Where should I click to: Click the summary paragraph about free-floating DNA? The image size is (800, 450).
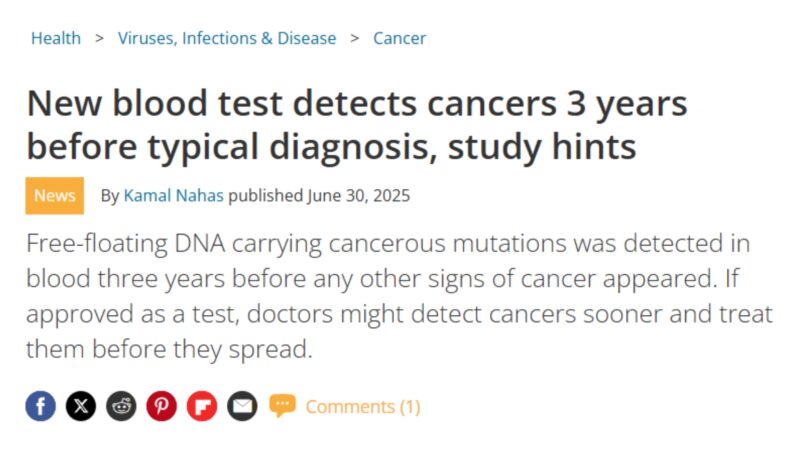(x=399, y=296)
